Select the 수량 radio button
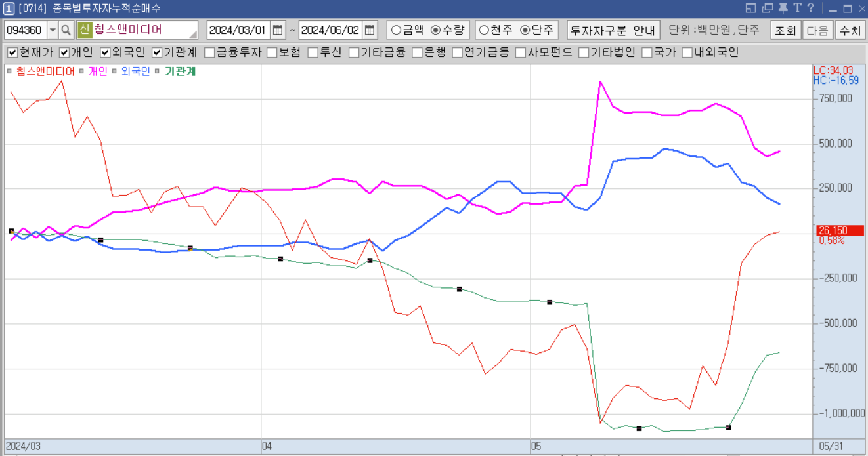 [435, 30]
